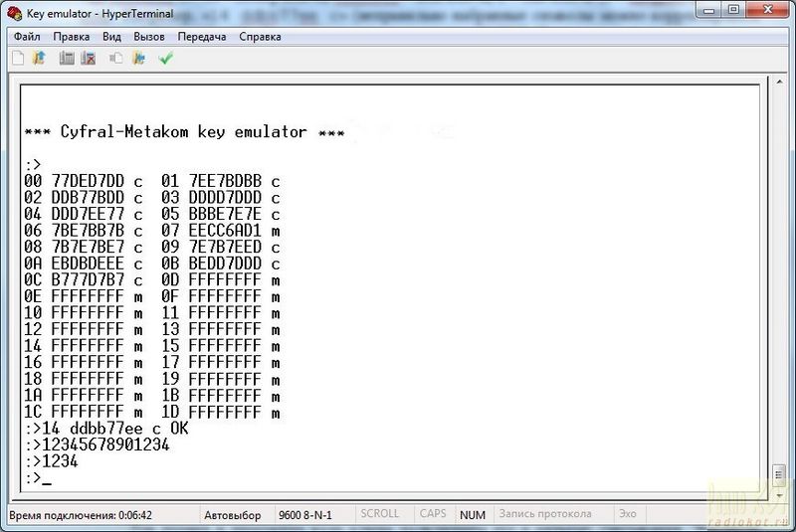The height and width of the screenshot is (532, 796).
Task: Click the Disconnect toolbar icon
Action: (89, 59)
